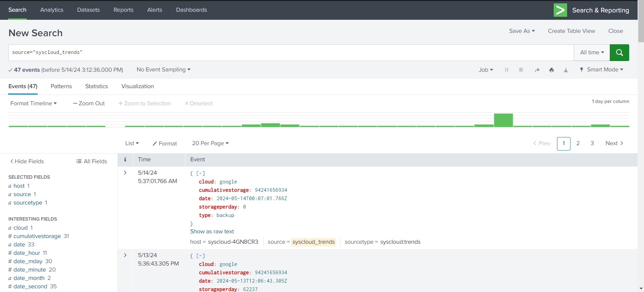Open the All time range picker
This screenshot has width=644, height=292.
[x=592, y=53]
